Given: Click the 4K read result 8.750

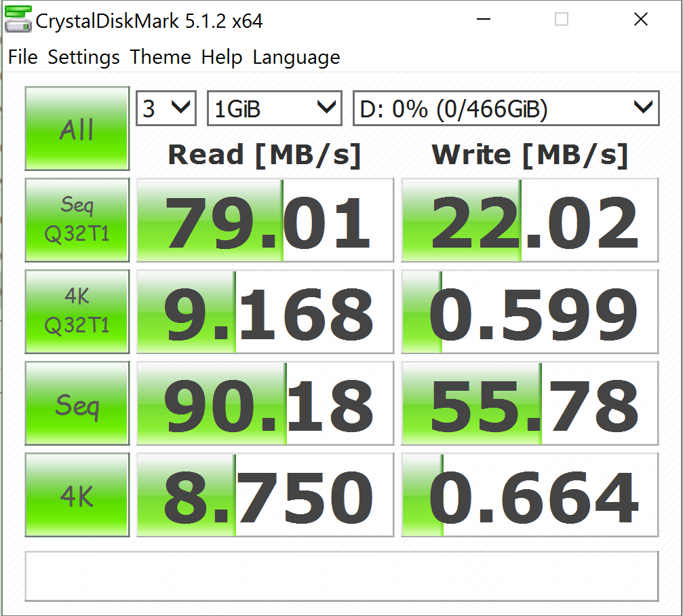Looking at the screenshot, I should click(265, 495).
